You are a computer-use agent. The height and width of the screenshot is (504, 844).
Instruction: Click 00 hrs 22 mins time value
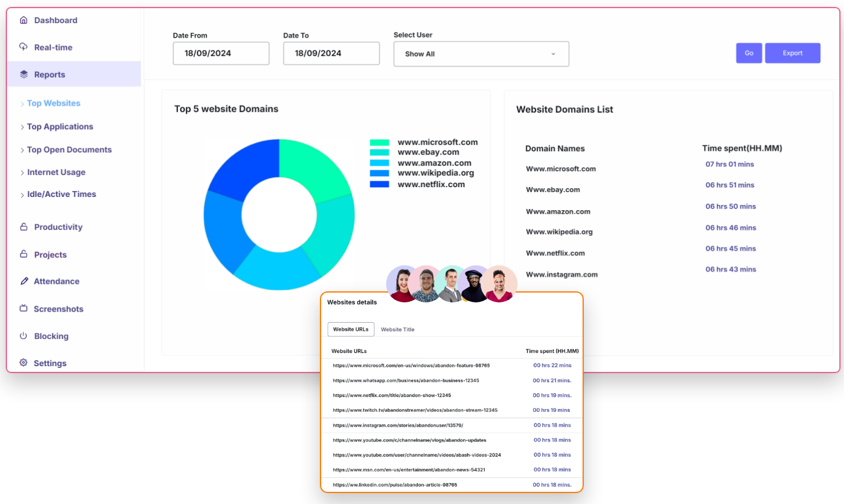point(552,366)
